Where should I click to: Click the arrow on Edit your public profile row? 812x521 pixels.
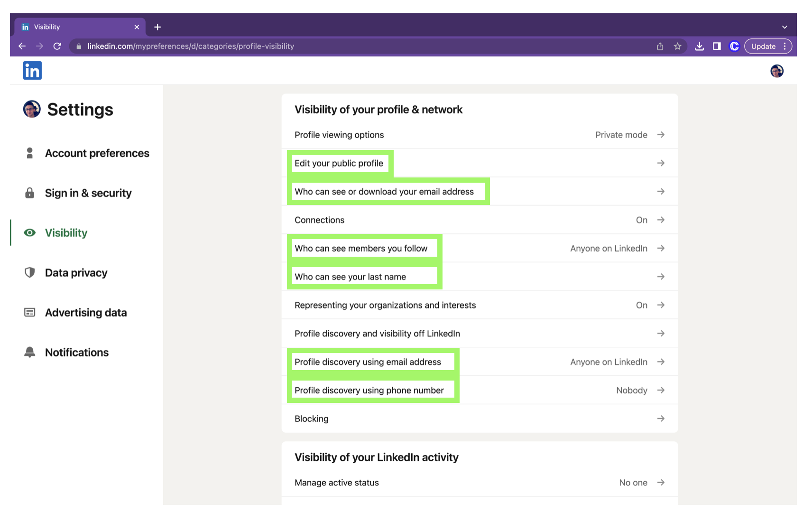click(661, 163)
